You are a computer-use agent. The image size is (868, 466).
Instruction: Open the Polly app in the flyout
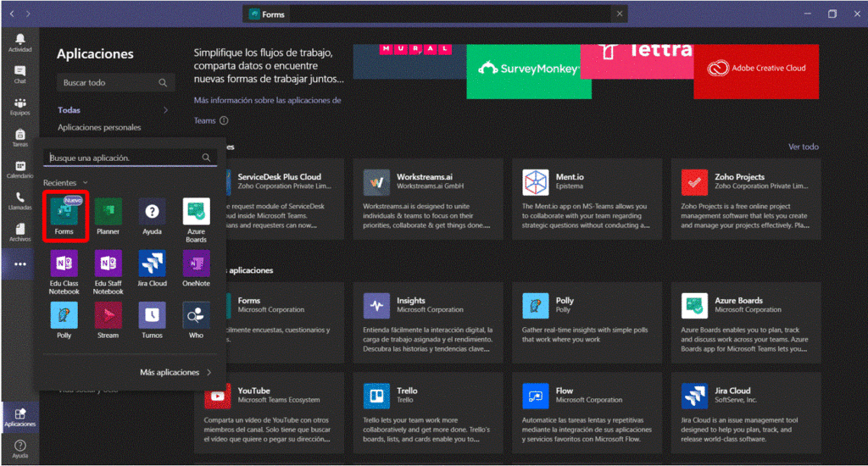point(64,318)
